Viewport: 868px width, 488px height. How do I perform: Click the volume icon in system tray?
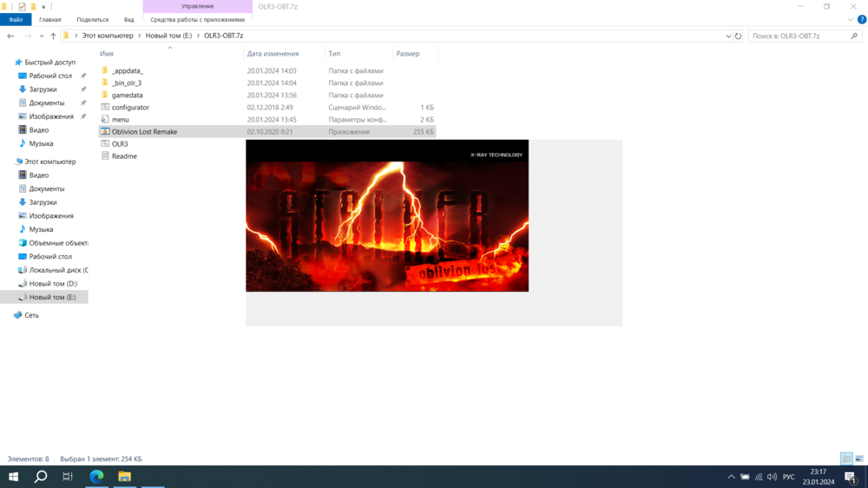click(x=772, y=477)
